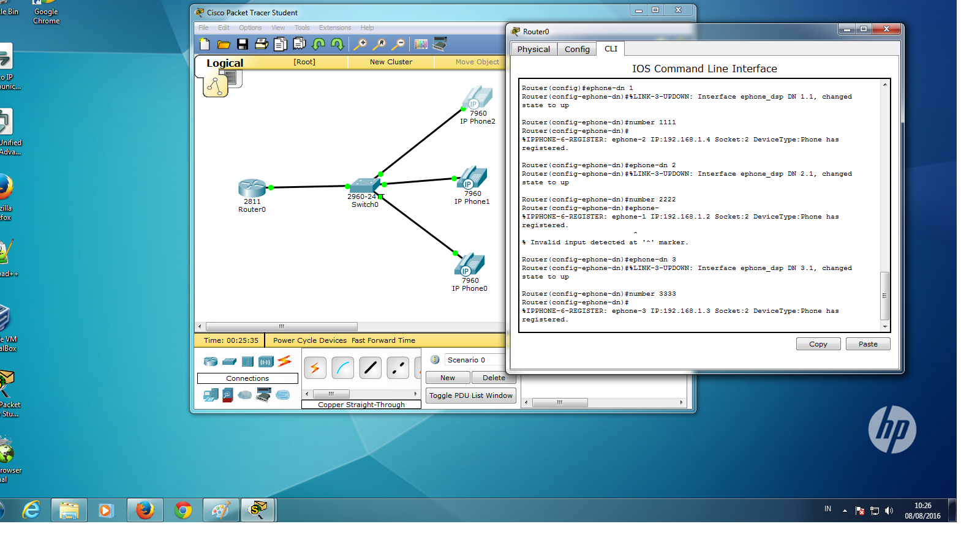This screenshot has height=551, width=980.
Task: Select the Switches device category
Action: 229,361
